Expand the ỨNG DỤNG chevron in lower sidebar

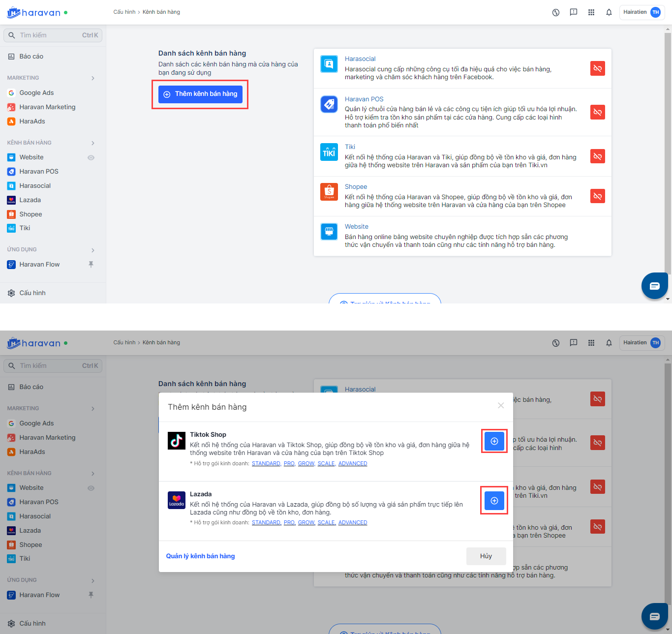point(93,581)
